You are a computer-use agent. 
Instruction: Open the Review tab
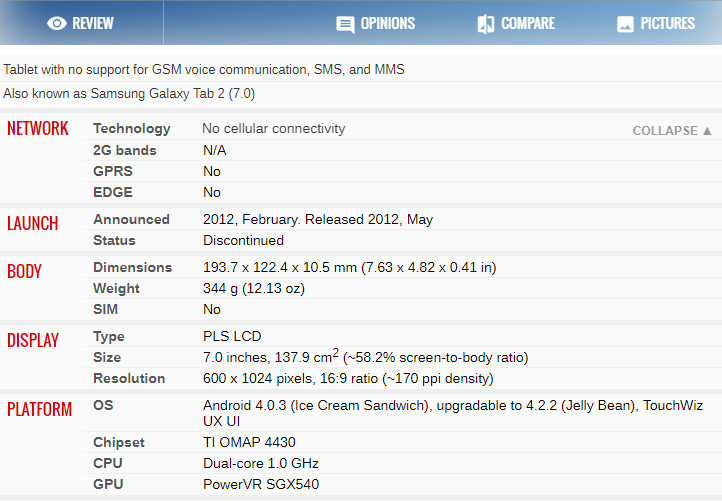pos(81,23)
